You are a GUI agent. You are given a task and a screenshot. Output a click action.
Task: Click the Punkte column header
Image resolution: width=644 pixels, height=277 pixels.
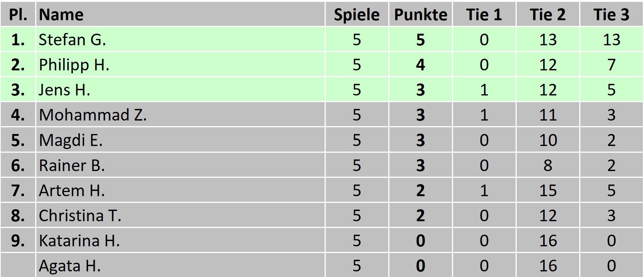coord(420,15)
